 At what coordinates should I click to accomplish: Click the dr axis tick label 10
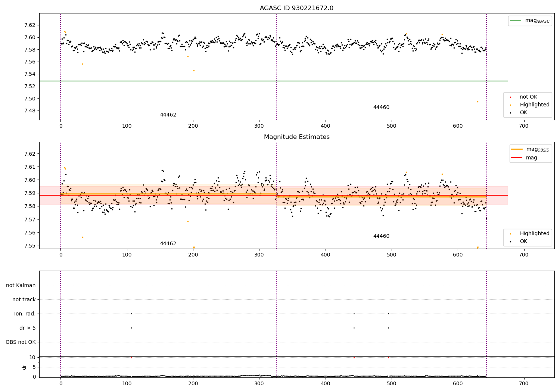pos(32,357)
